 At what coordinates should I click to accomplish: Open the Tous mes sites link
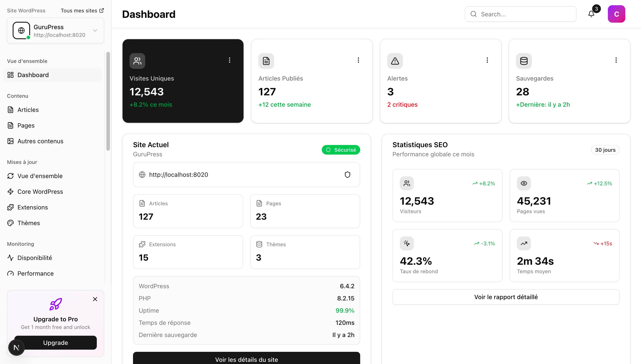82,10
